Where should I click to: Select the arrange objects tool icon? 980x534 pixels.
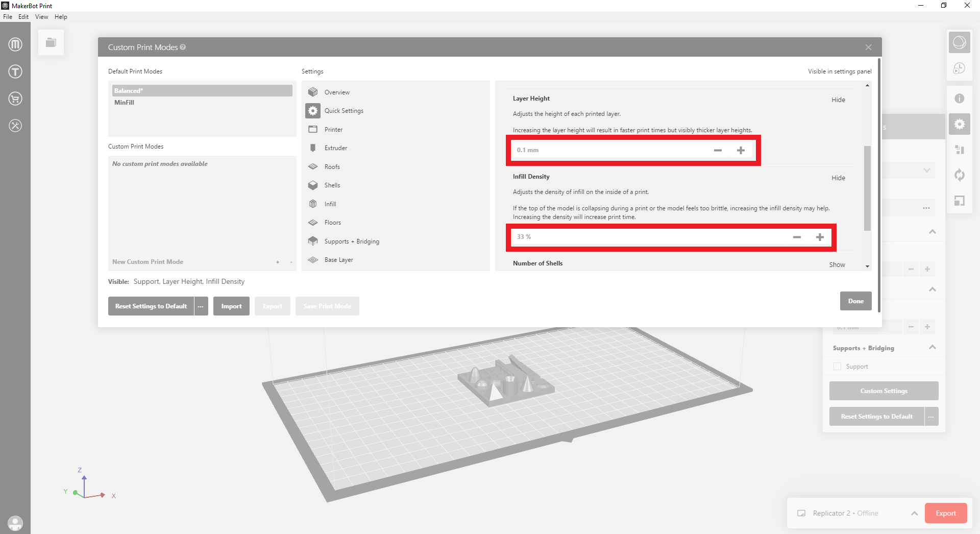pos(960,150)
